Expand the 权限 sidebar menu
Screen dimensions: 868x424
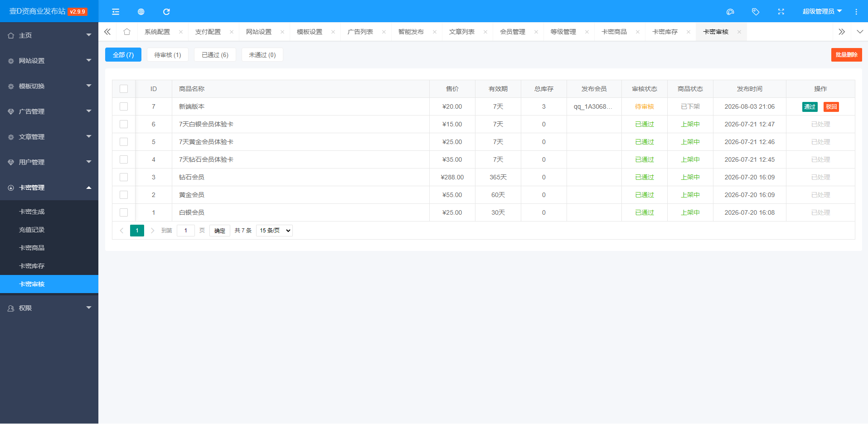pos(49,308)
